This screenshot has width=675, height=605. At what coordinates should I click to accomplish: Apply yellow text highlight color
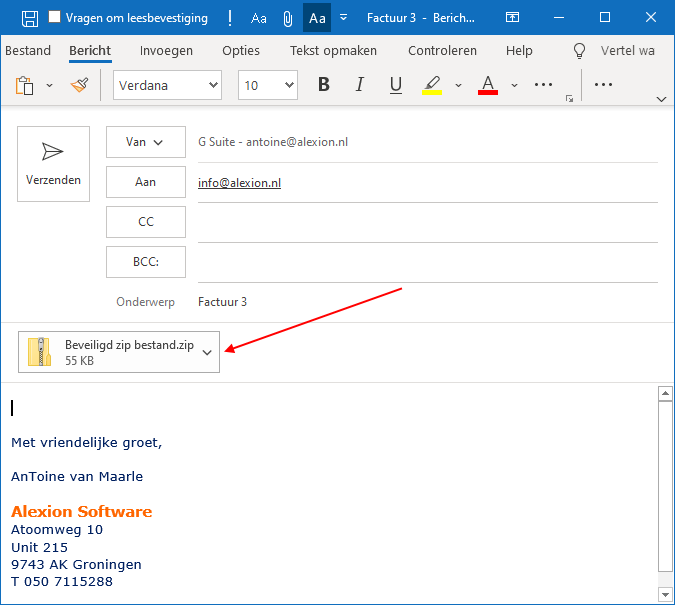(x=432, y=85)
